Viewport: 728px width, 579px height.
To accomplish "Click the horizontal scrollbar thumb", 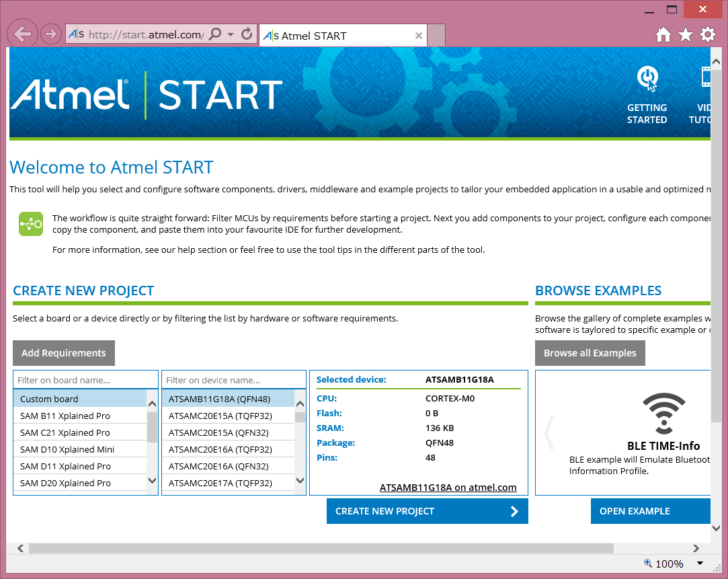I will click(x=321, y=548).
